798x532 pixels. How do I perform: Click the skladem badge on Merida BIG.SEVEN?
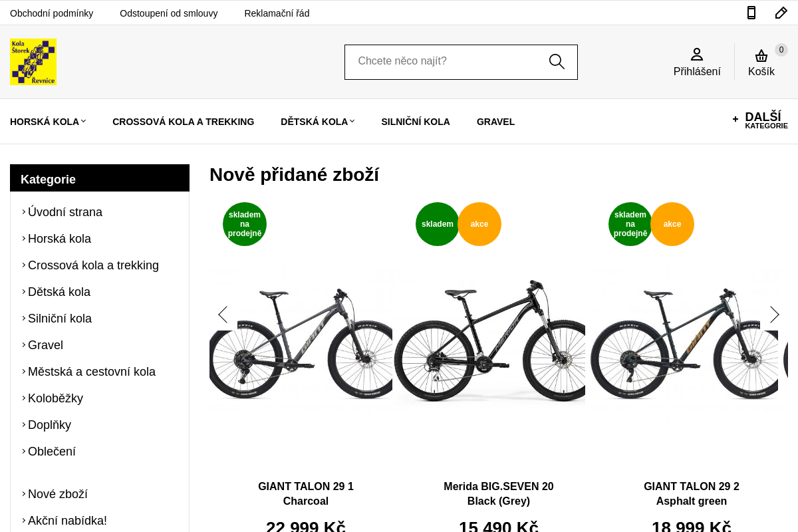click(437, 224)
